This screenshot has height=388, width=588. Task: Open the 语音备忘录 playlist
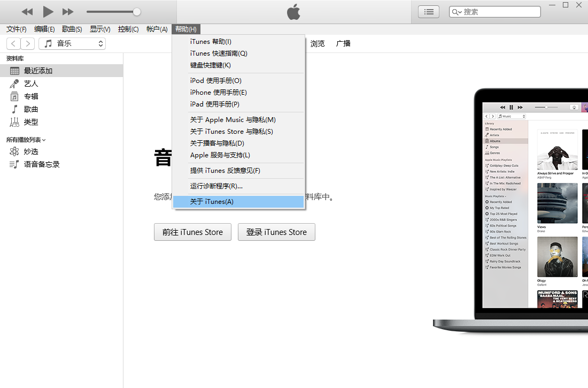pos(61,164)
